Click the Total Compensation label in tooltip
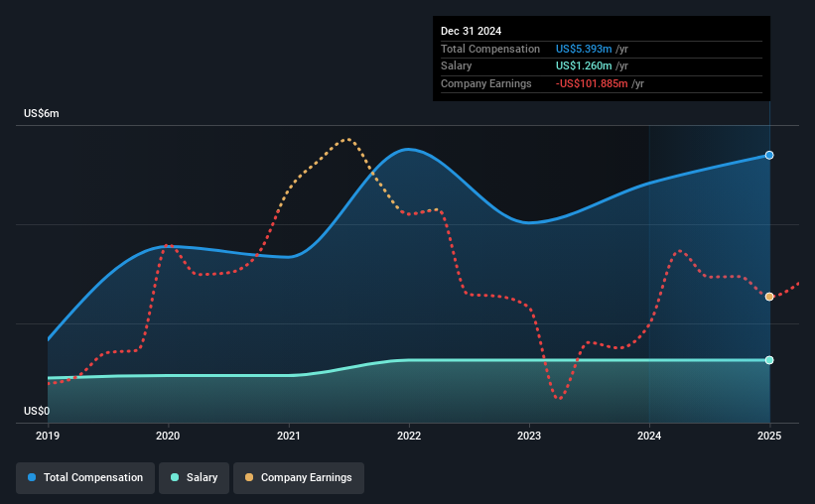Viewport: 815px width, 504px height. (x=490, y=49)
